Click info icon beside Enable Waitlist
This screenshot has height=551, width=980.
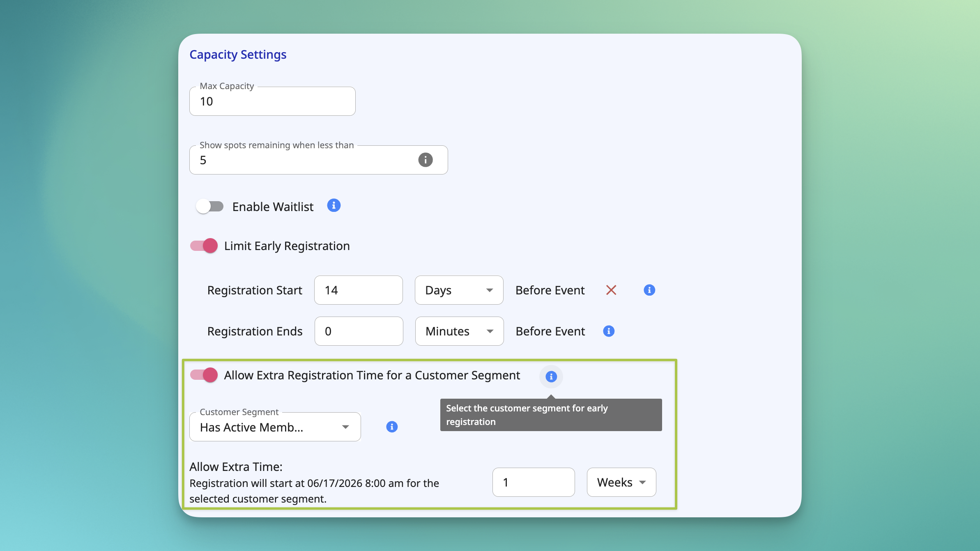click(334, 205)
